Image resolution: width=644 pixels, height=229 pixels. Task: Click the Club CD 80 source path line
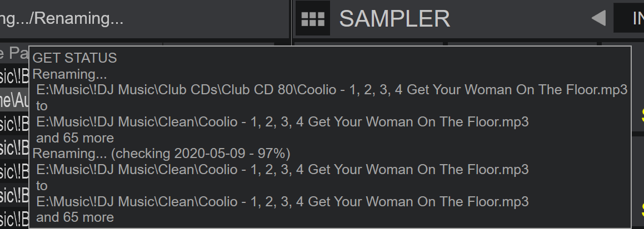click(x=332, y=90)
